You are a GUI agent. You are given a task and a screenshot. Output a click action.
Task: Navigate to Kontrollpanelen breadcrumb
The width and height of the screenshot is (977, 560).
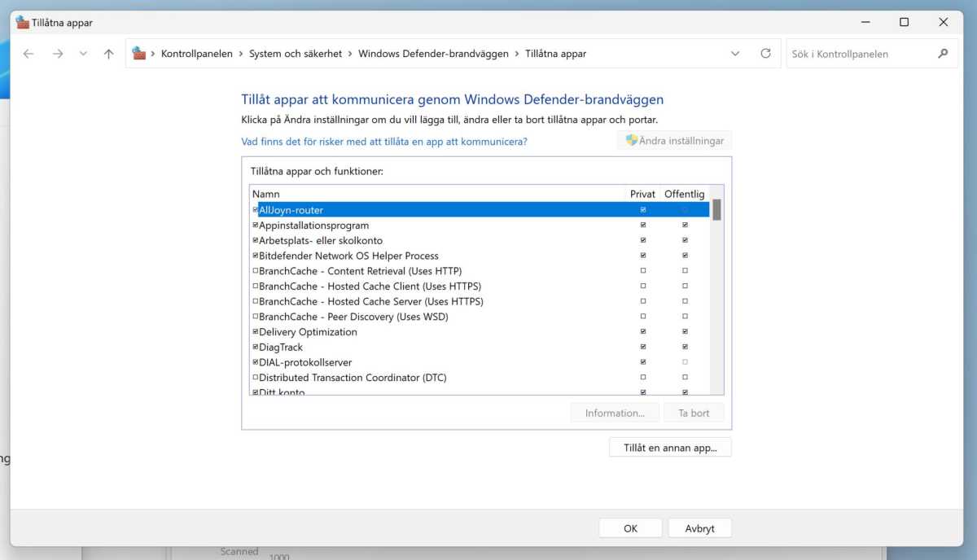point(197,54)
